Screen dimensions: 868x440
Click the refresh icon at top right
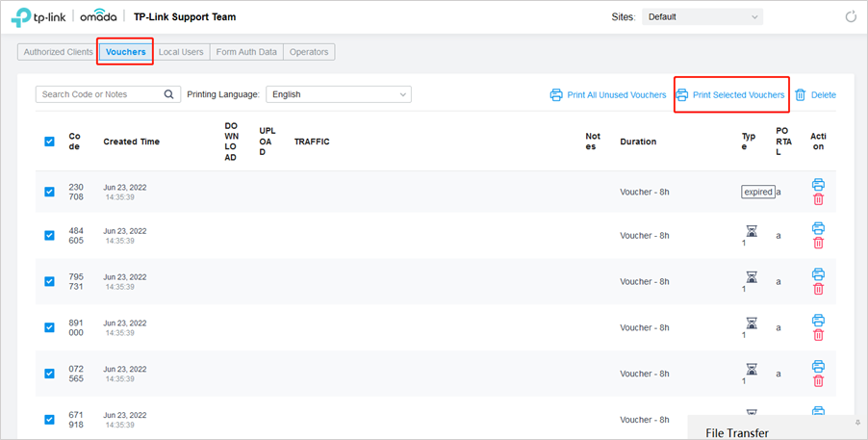[x=851, y=16]
